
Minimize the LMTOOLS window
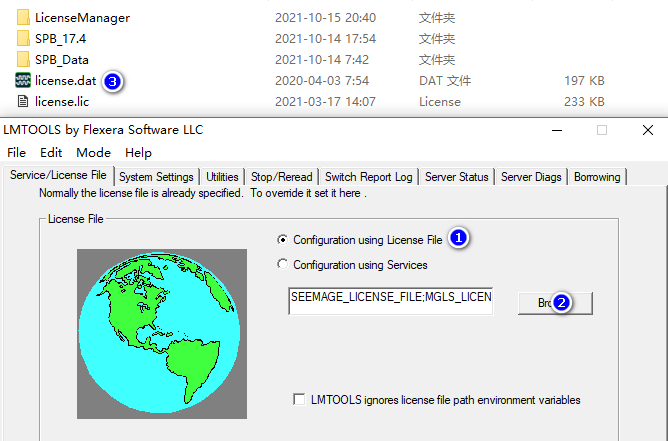pyautogui.click(x=557, y=130)
